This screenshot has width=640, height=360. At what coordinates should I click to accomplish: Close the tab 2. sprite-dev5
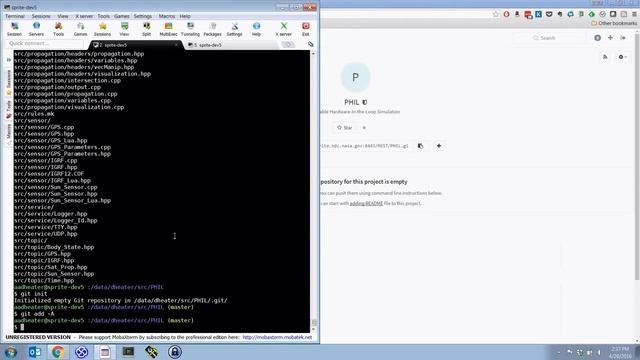click(x=176, y=44)
